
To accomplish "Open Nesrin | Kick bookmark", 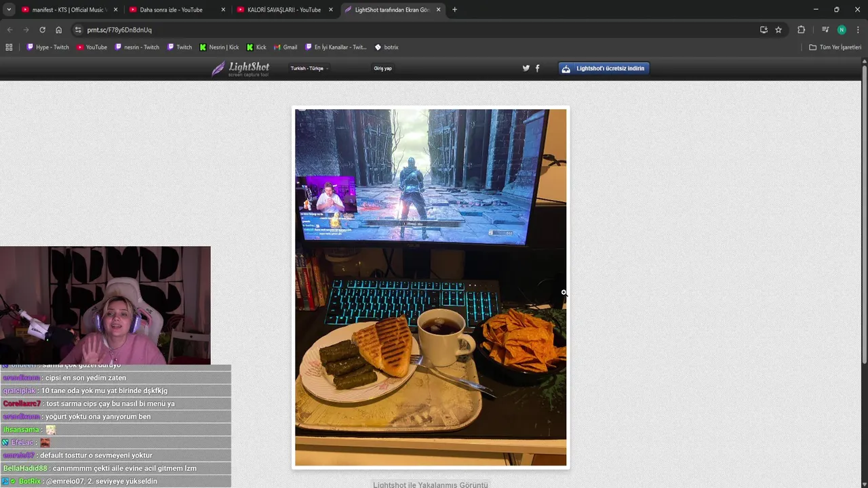I will [219, 47].
